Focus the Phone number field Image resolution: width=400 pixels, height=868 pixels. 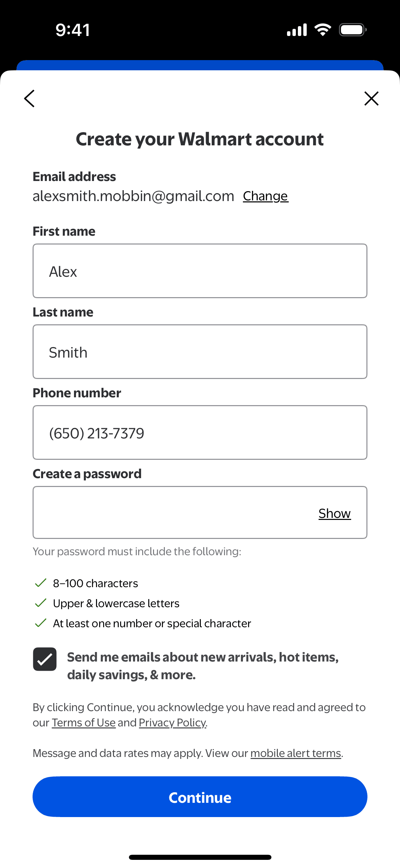pyautogui.click(x=200, y=433)
